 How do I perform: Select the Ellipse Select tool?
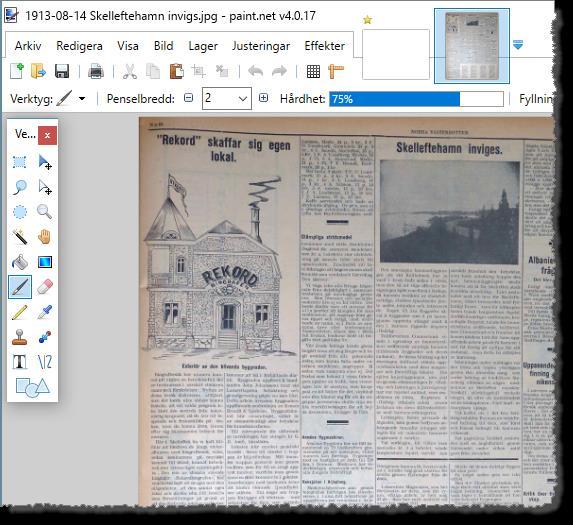[x=20, y=212]
